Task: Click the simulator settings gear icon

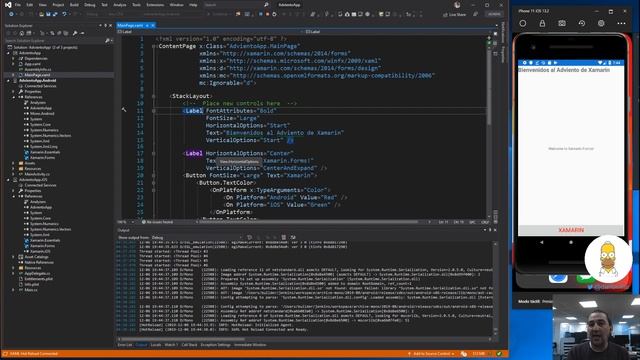Action: point(601,24)
